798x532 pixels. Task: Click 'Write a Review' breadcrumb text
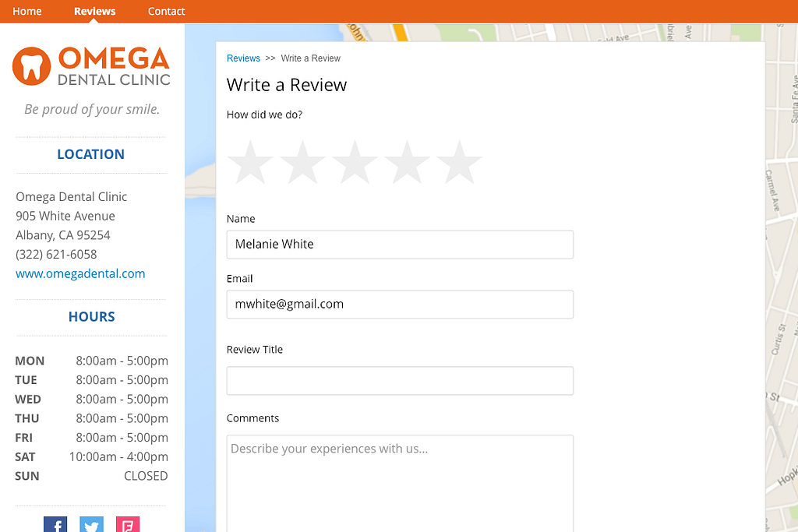click(310, 58)
